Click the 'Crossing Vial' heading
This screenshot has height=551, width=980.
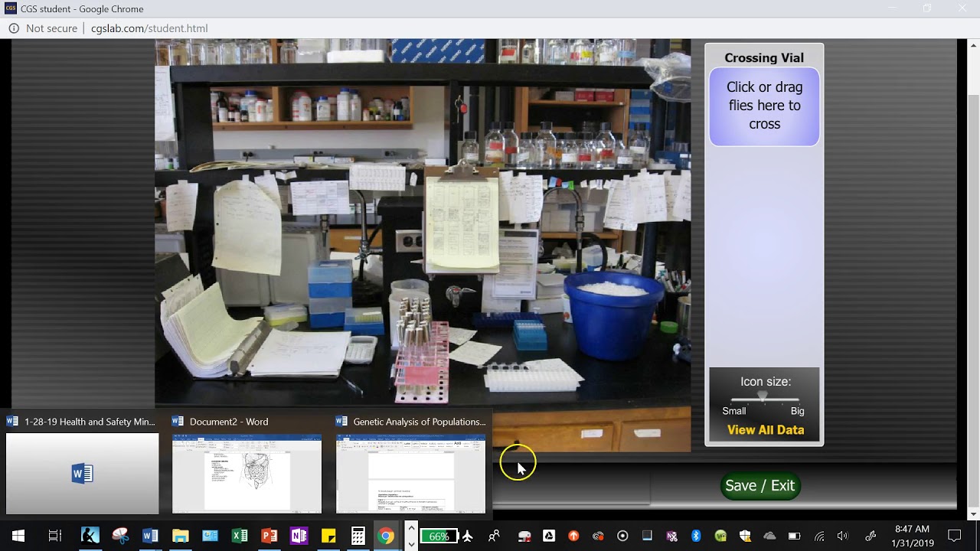click(x=764, y=58)
